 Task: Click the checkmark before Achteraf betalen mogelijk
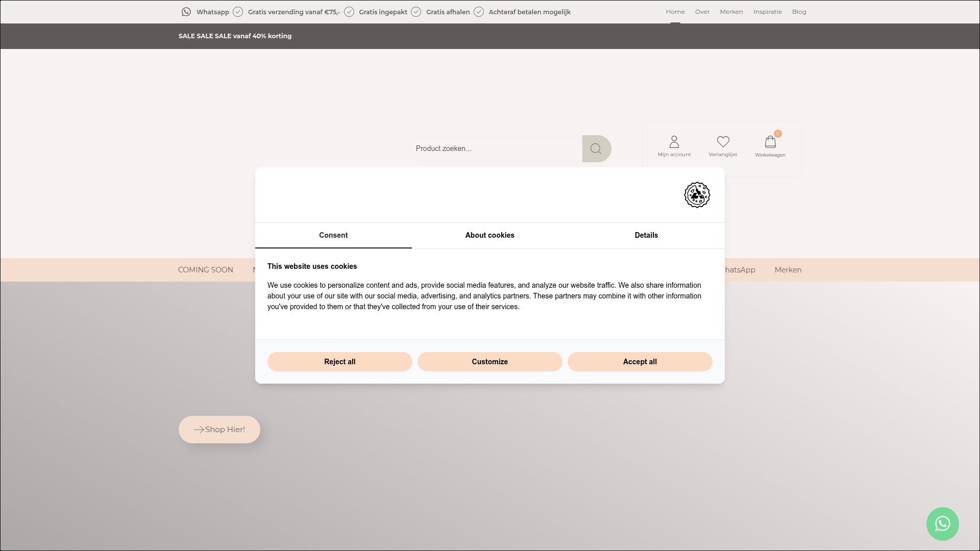click(x=479, y=12)
